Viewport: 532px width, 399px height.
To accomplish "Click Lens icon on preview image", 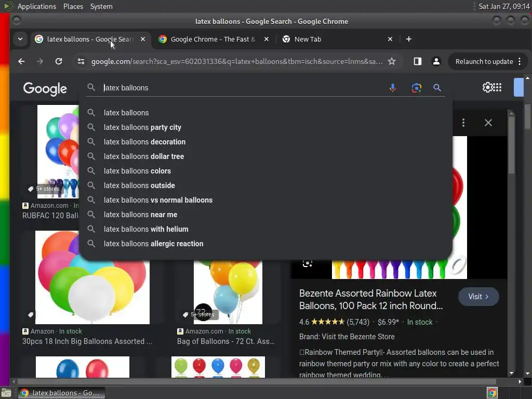I will pos(308,262).
